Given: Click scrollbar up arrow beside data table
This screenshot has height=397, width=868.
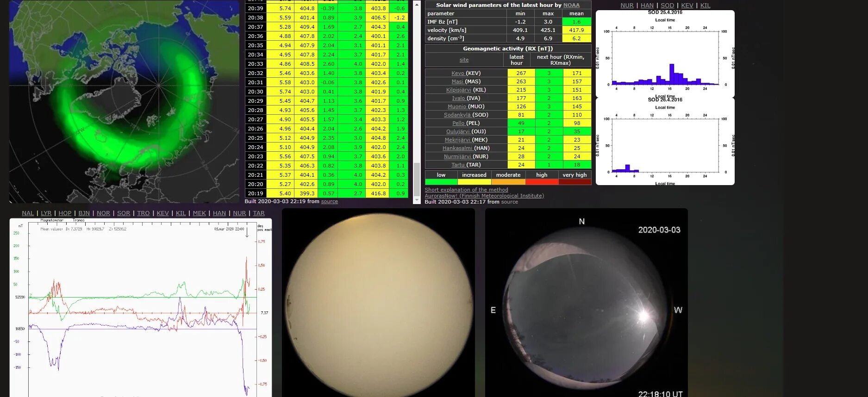Looking at the screenshot, I should pos(417,5).
